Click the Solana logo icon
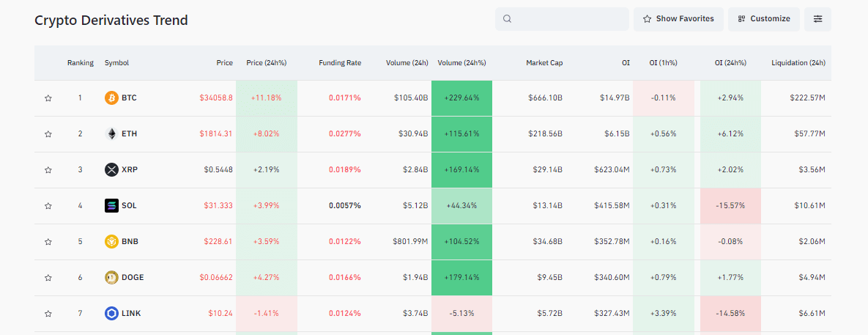868x335 pixels. pos(111,205)
